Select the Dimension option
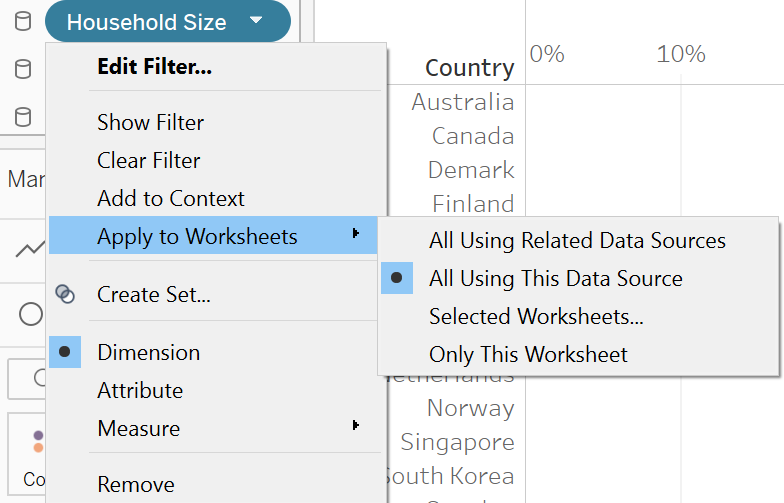This screenshot has height=503, width=784. pos(148,352)
